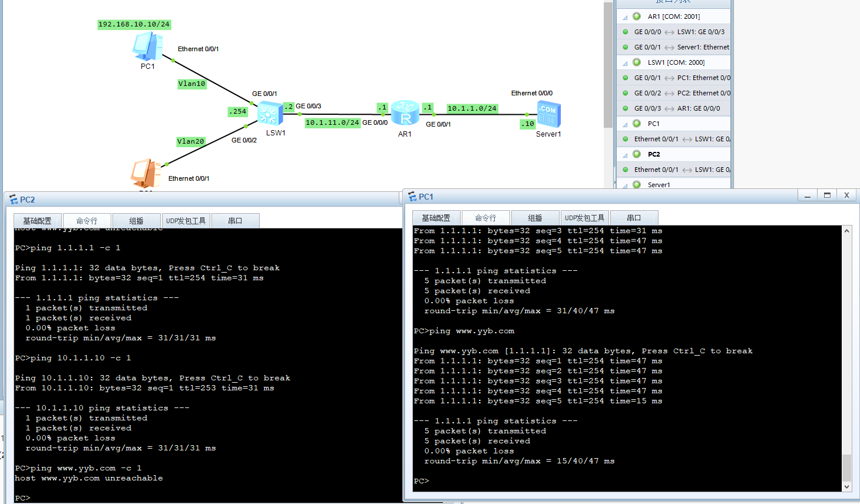Screen dimensions: 860x504
Task: Open UDP发包工具 tab in PC2 window
Action: [x=186, y=221]
